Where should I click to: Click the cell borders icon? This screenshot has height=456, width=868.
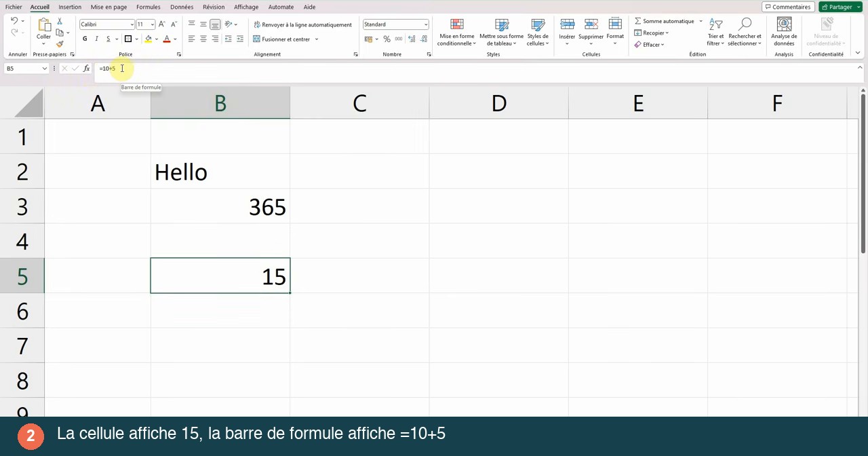pyautogui.click(x=127, y=39)
